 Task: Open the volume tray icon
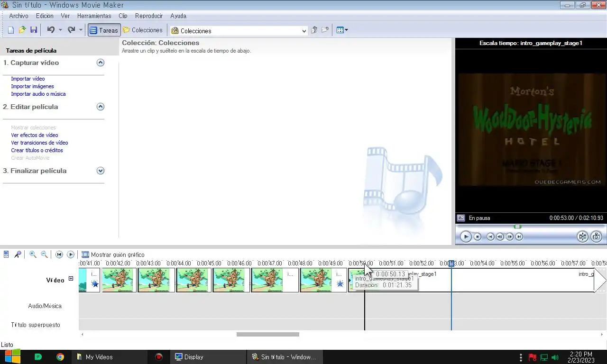click(555, 357)
